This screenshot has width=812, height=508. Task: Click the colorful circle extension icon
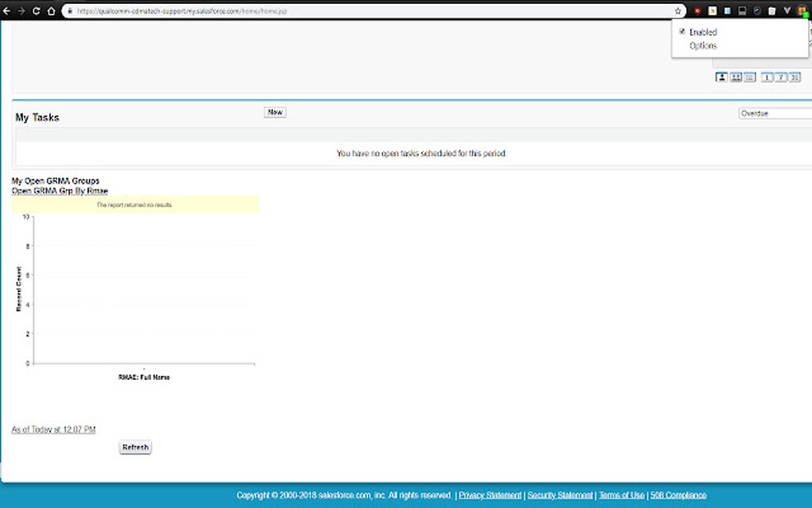point(756,10)
